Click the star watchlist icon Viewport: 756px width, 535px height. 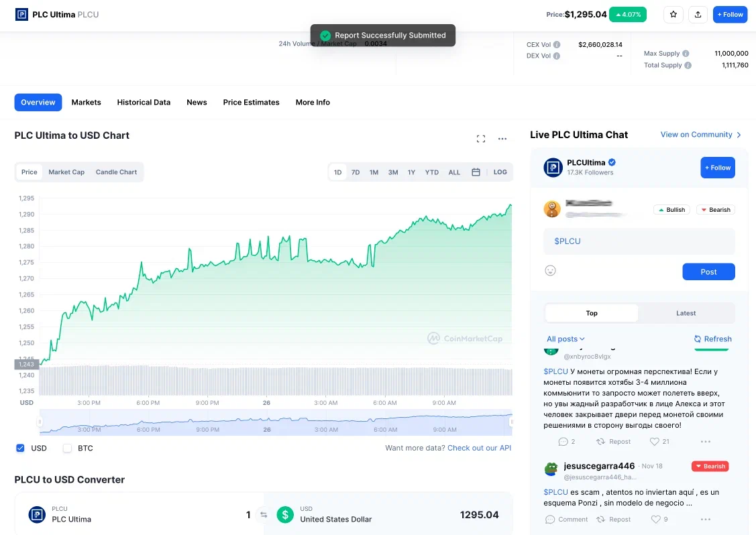[673, 15]
